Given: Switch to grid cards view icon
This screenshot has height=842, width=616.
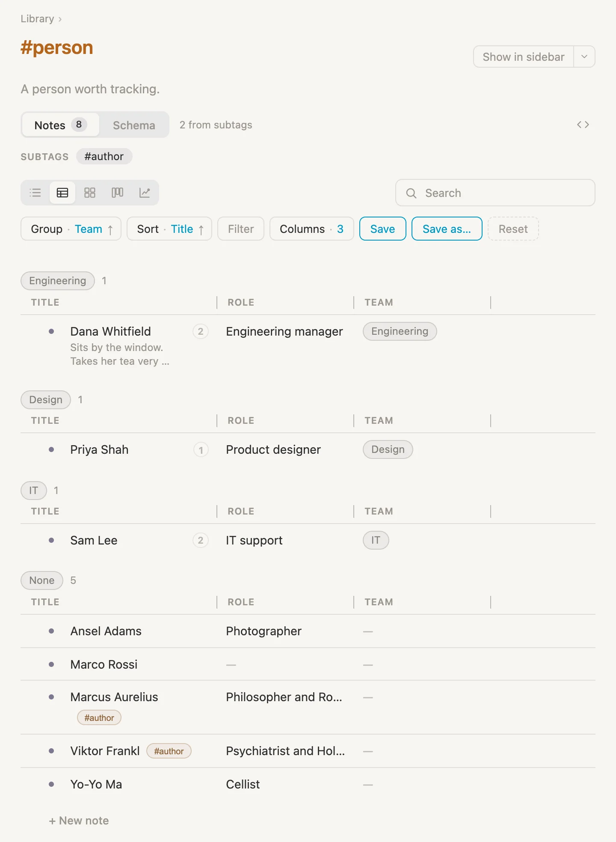Looking at the screenshot, I should pyautogui.click(x=90, y=193).
